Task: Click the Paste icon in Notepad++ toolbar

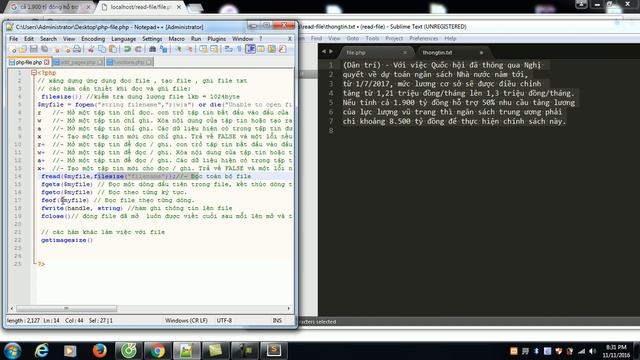Action: click(113, 49)
